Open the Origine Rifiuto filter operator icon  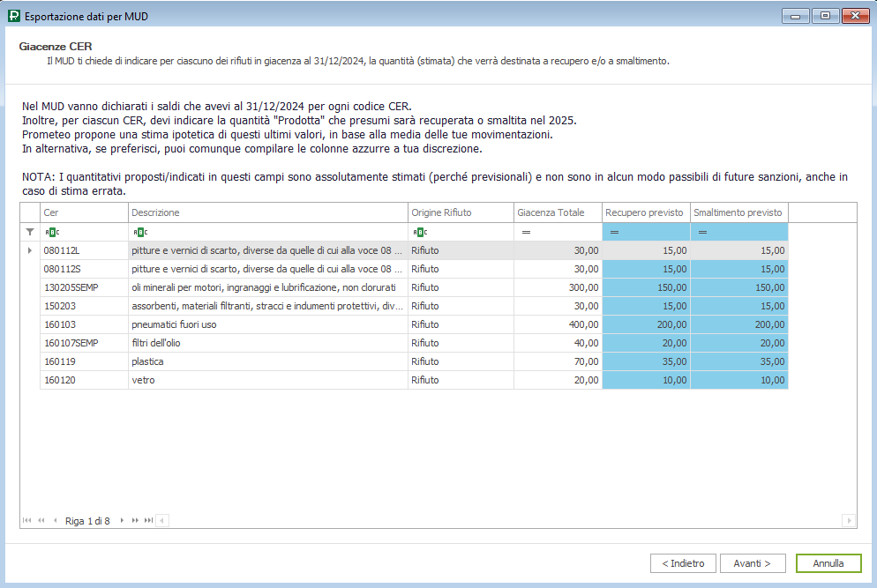tap(419, 232)
